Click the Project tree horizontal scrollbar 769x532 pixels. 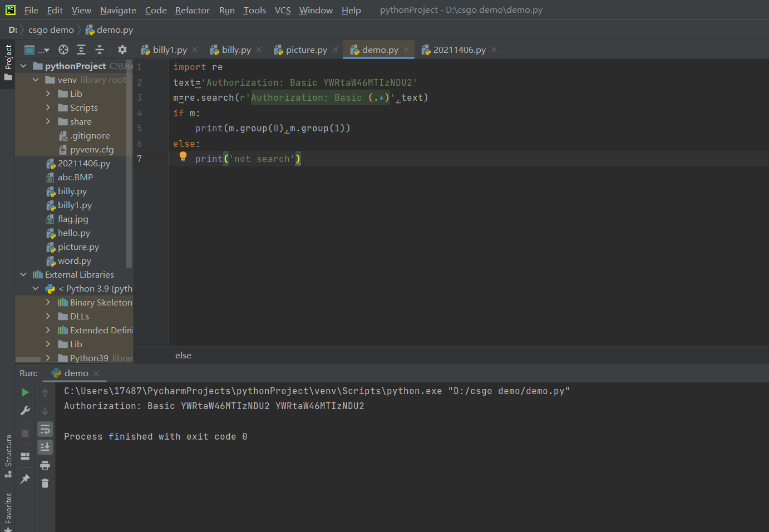pos(28,359)
